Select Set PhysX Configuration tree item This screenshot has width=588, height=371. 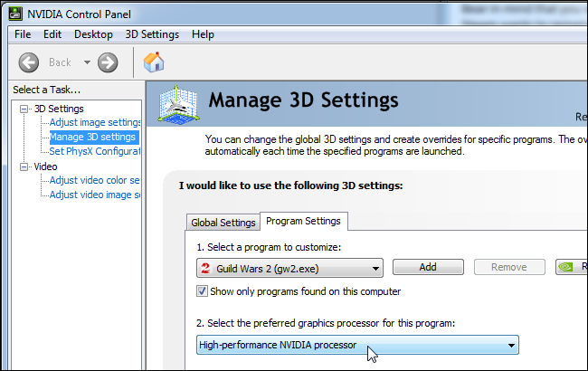pyautogui.click(x=94, y=151)
